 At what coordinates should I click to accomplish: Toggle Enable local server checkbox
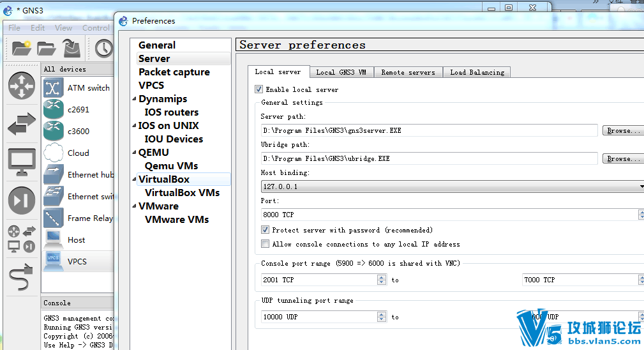[x=258, y=89]
